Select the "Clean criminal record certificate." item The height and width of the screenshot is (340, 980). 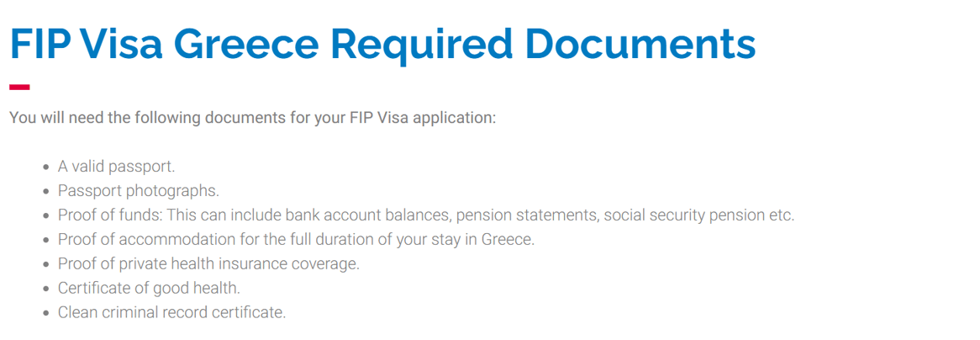[171, 312]
